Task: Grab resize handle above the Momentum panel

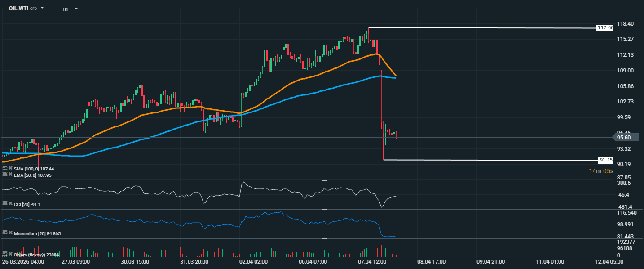Action: 324,209
